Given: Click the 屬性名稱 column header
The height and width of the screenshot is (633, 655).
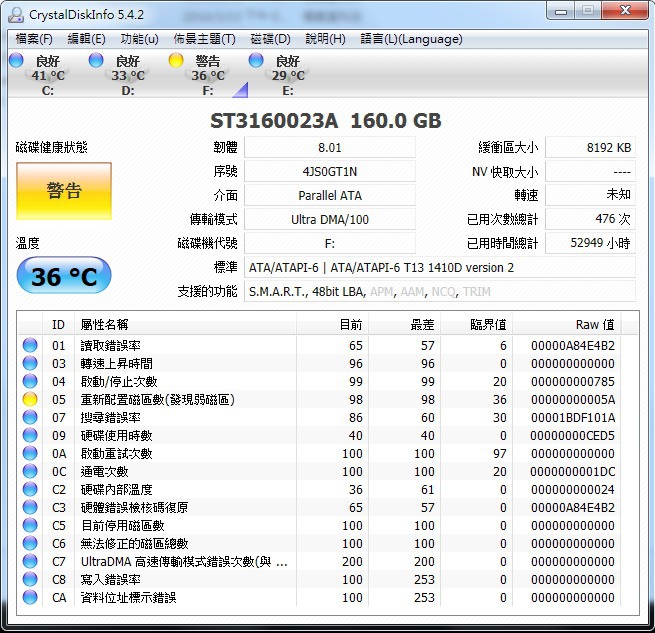Looking at the screenshot, I should [185, 324].
